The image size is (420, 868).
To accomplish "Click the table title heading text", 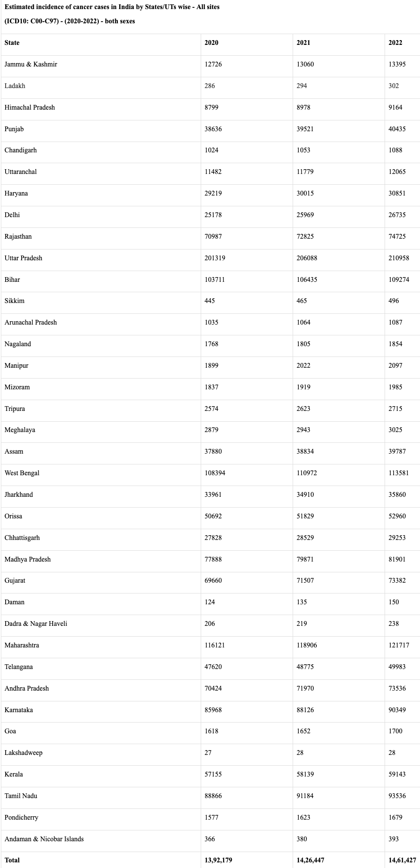I will (112, 7).
